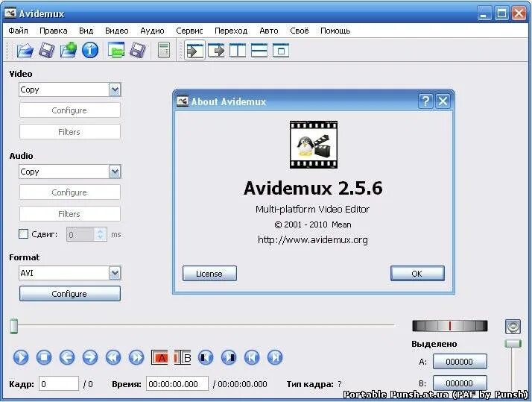
Task: Jump to last frame button
Action: tap(275, 357)
